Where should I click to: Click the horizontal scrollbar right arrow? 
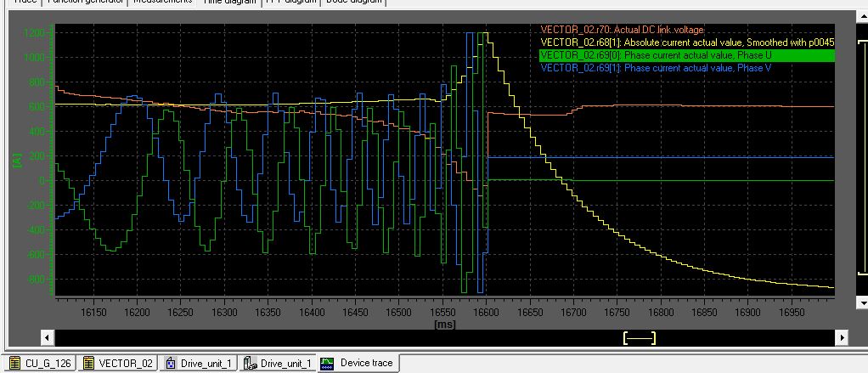click(x=842, y=337)
